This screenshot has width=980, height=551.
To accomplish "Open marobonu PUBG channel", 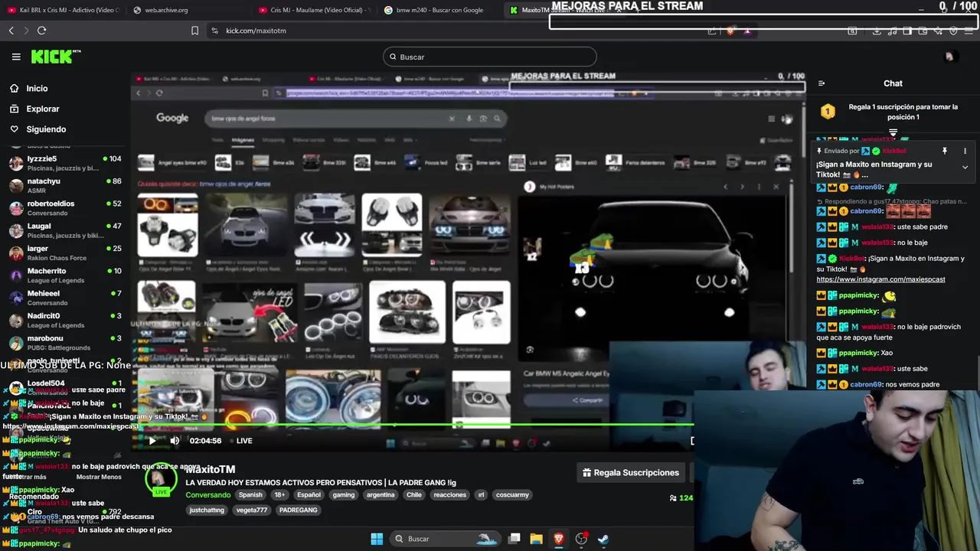I will pyautogui.click(x=64, y=343).
